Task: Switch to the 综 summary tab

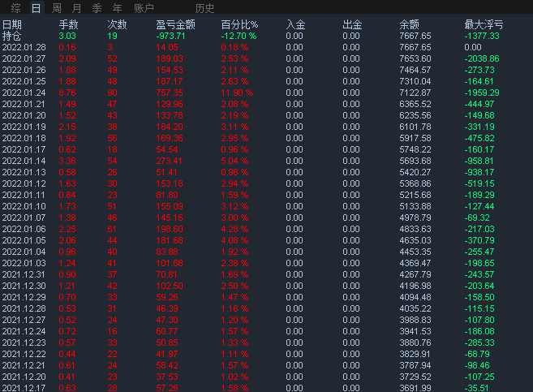Action: click(x=15, y=8)
